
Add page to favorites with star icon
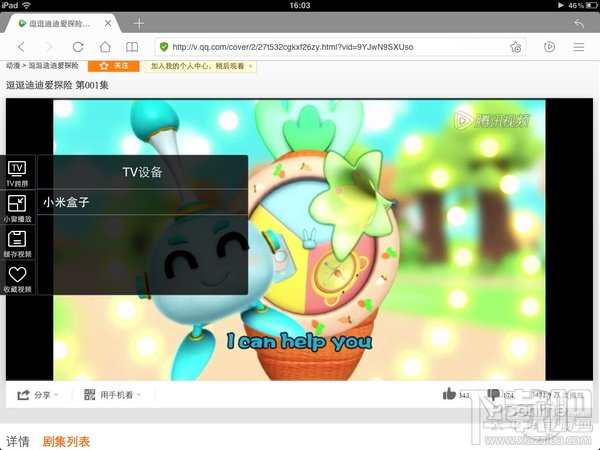(x=515, y=47)
